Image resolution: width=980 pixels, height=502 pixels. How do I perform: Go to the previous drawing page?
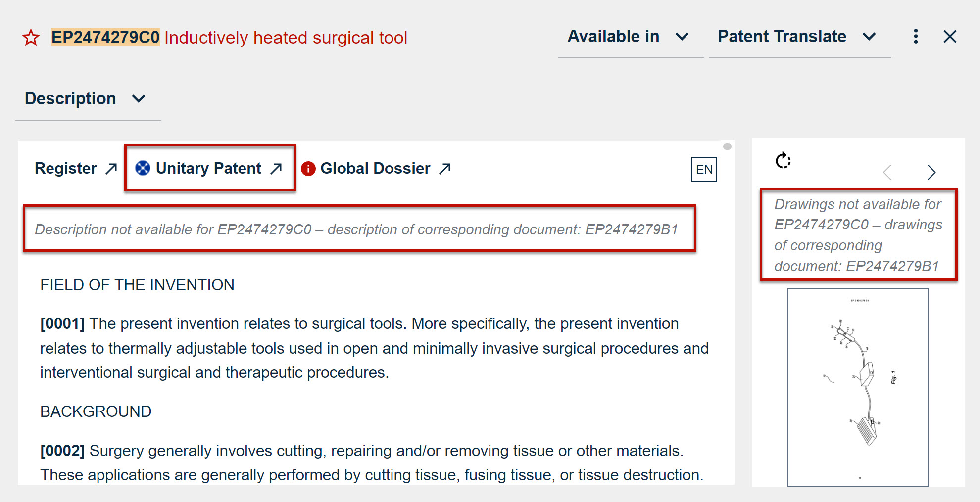tap(887, 172)
